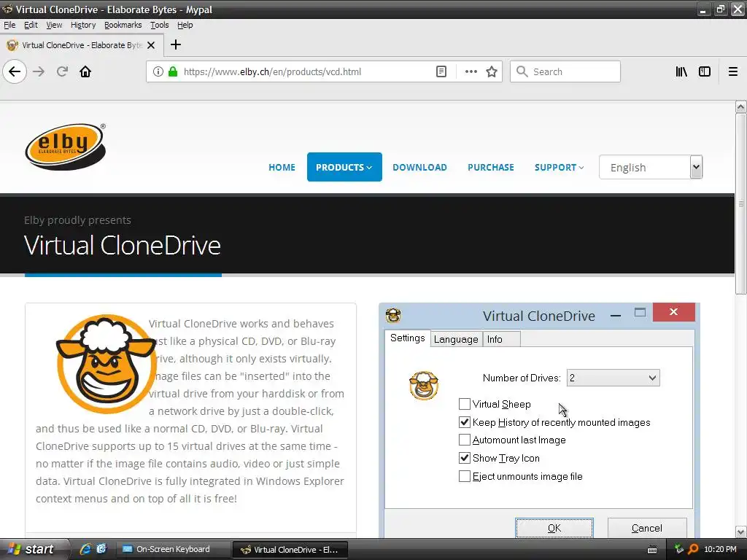Click into the browser Search box

[x=565, y=71]
